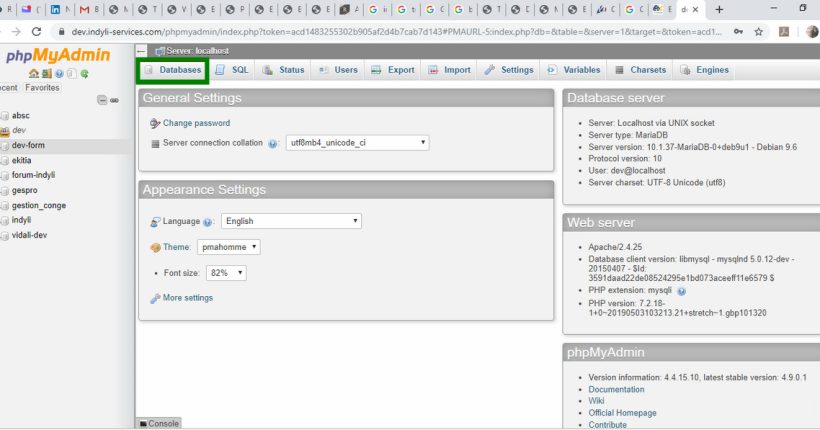Viewport: 820px width, 430px height.
Task: Click the phpMyAdmin logo
Action: tap(58, 55)
